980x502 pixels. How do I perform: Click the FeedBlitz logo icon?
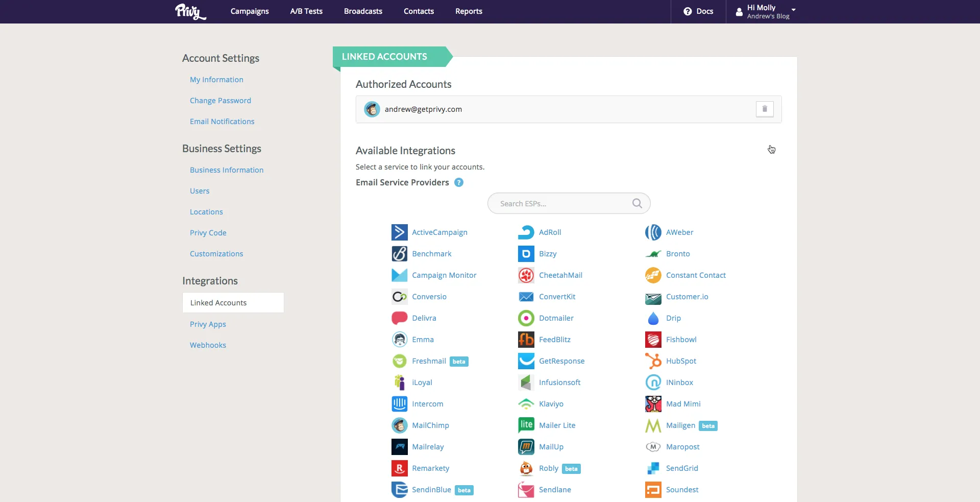(526, 340)
